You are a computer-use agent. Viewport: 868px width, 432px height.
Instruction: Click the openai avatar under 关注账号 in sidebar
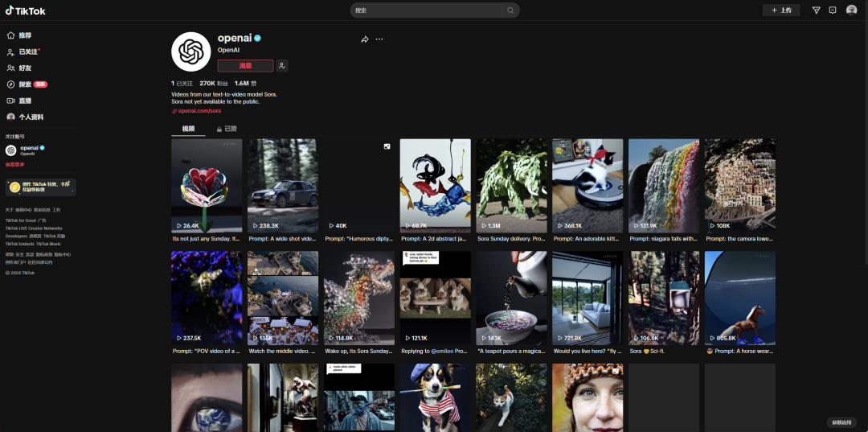(11, 150)
